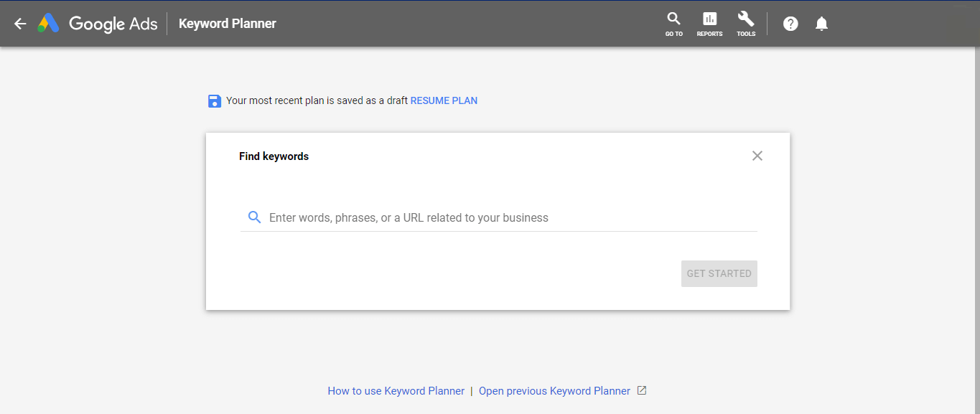Screen dimensions: 980x414
Task: Click the saved as a draft message text
Action: tap(317, 100)
